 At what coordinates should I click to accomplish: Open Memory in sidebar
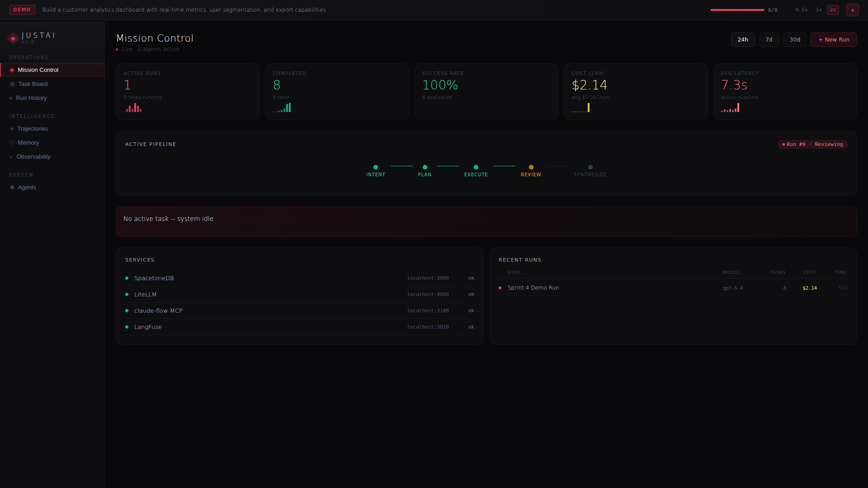[x=52, y=143]
